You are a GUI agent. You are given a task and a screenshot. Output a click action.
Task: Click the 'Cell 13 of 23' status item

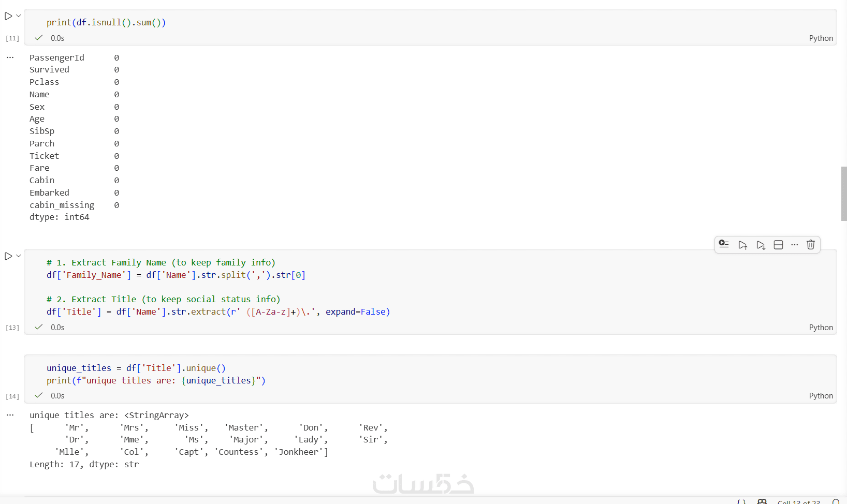coord(798,502)
